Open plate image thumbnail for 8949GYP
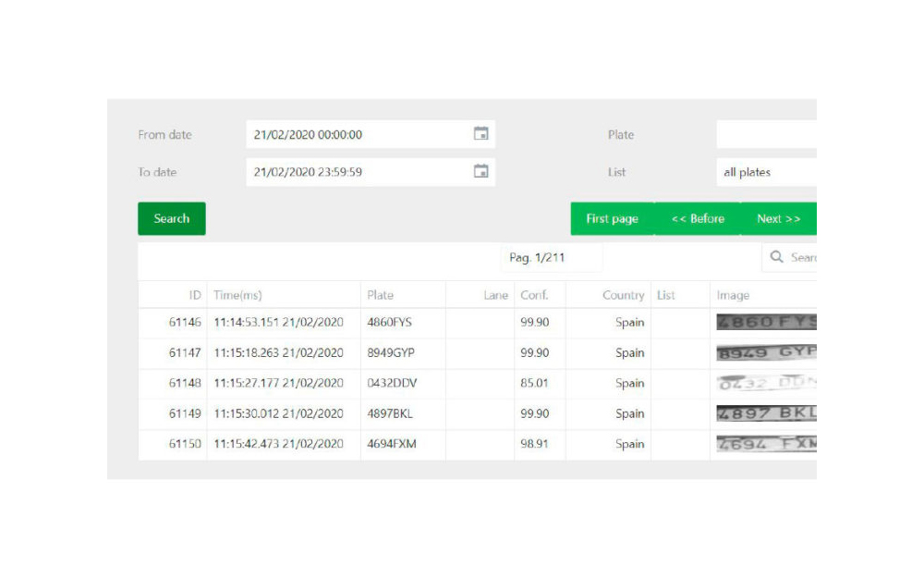924x578 pixels. 766,352
